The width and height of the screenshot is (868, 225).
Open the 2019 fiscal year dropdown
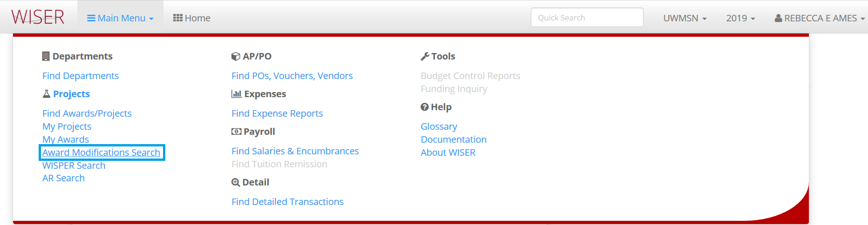pos(740,18)
